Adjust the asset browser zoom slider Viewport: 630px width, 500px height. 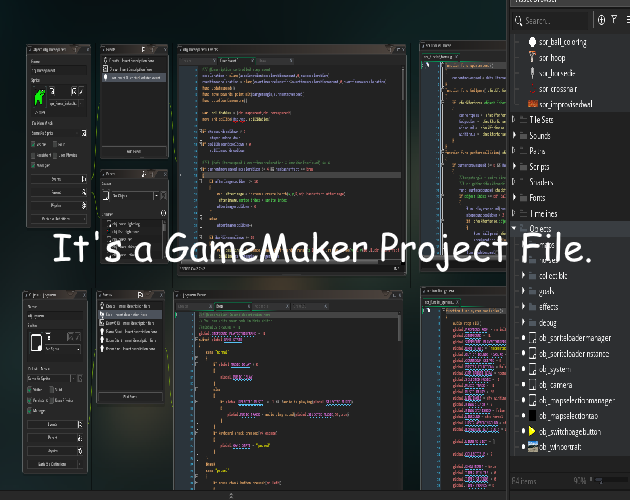pyautogui.click(x=611, y=480)
